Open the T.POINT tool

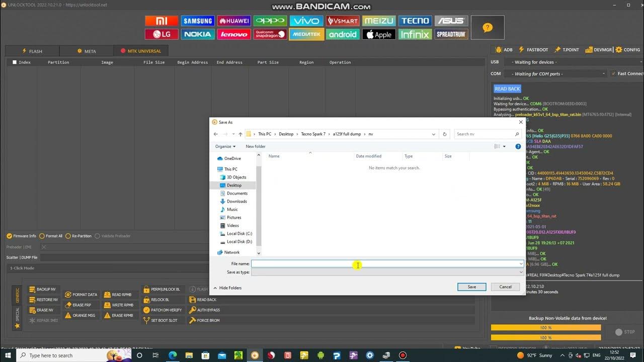tap(567, 50)
